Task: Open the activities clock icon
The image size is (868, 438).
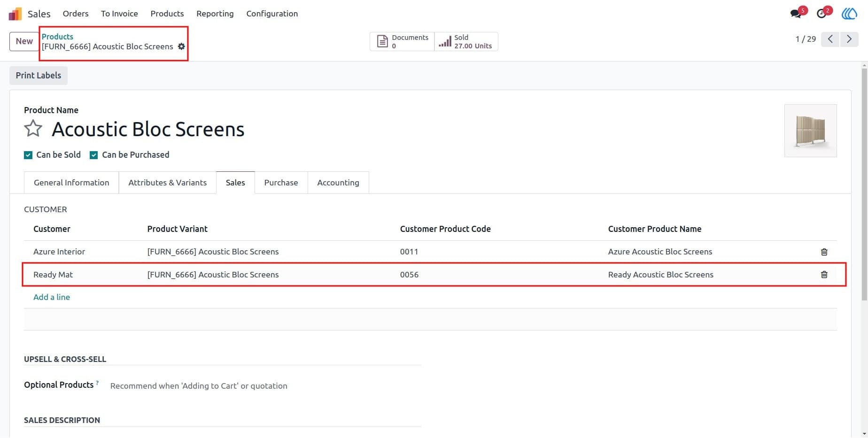Action: [821, 14]
